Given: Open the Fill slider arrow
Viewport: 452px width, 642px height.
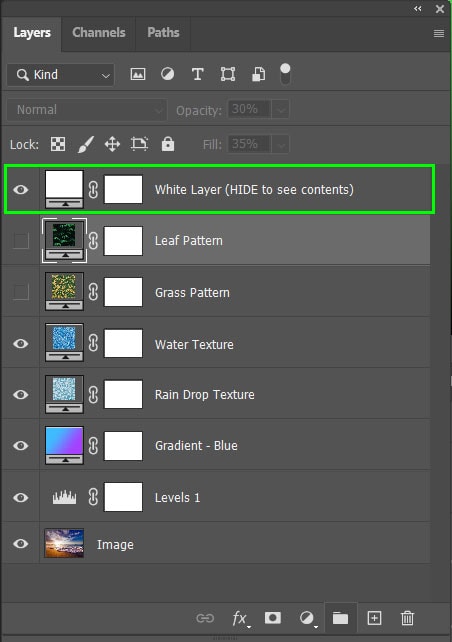Looking at the screenshot, I should point(280,144).
